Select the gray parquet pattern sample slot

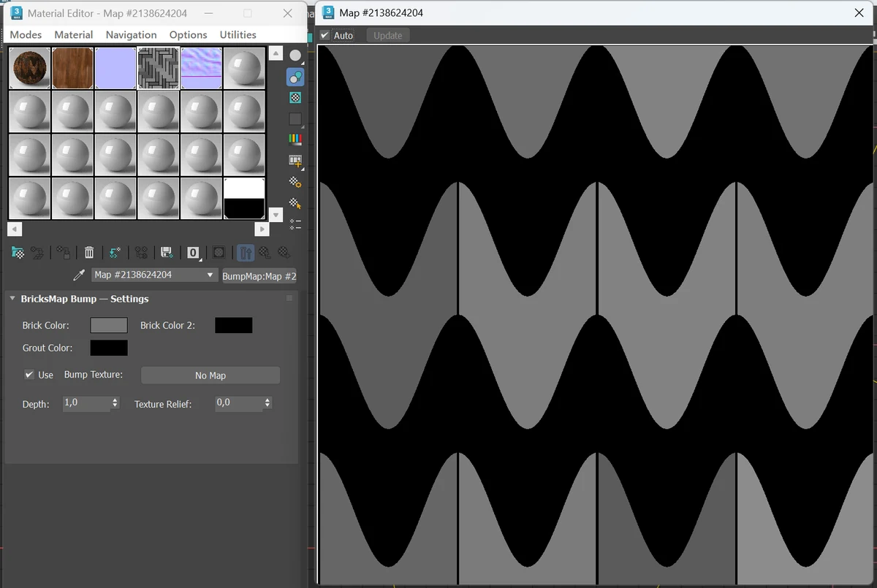[159, 69]
